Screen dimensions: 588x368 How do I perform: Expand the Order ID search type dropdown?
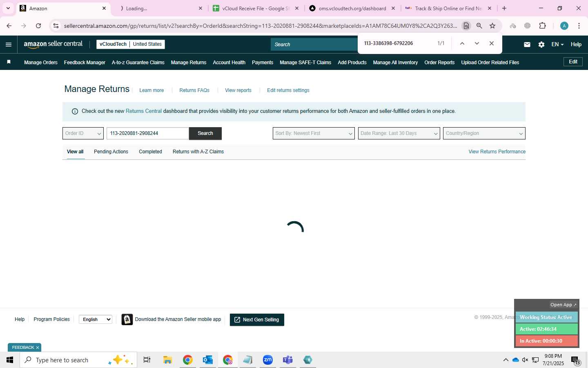pos(83,133)
